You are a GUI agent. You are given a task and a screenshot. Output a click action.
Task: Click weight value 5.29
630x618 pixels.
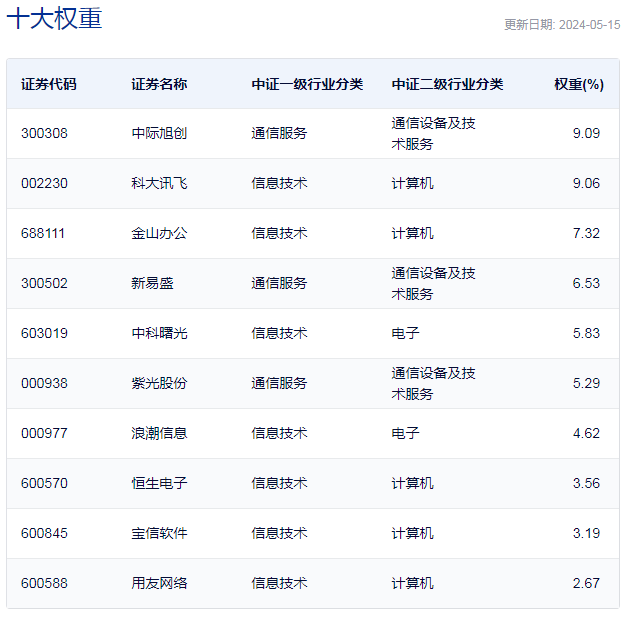586,383
